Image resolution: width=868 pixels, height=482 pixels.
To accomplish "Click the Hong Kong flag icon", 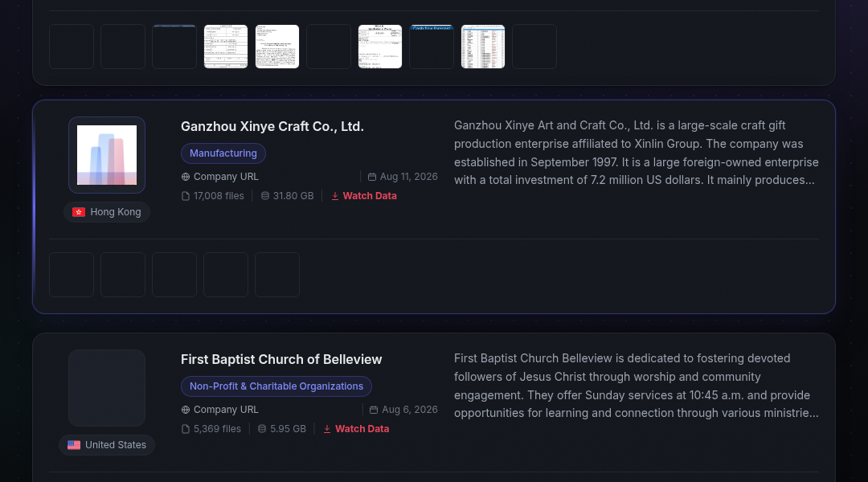I will tap(79, 212).
